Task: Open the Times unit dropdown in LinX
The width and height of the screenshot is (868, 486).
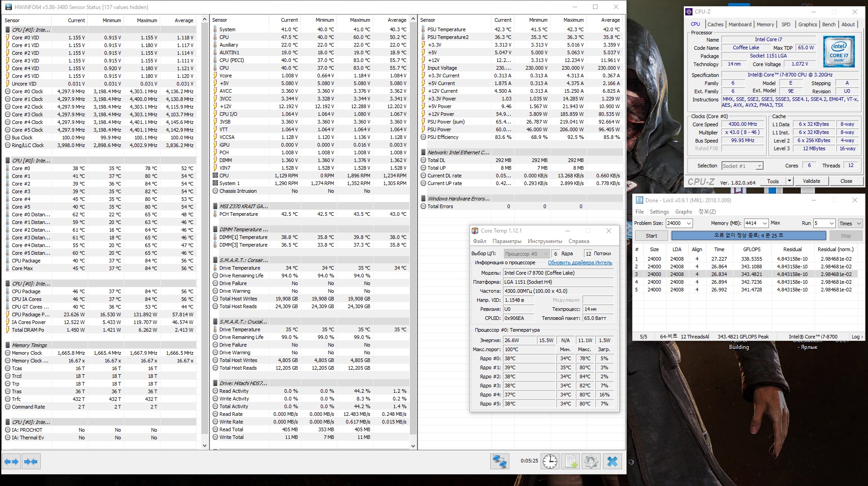Action: [851, 223]
